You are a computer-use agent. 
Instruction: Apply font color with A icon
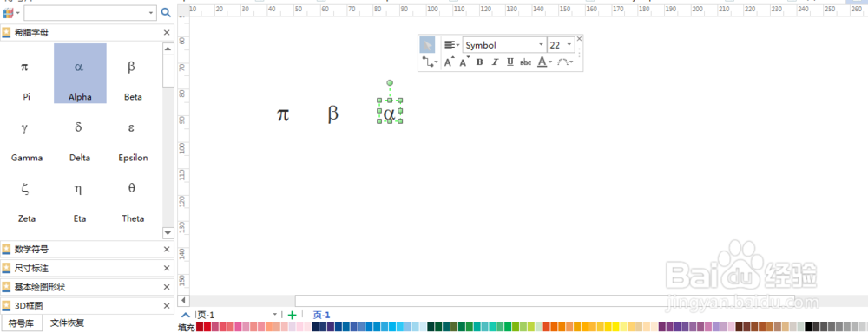542,62
